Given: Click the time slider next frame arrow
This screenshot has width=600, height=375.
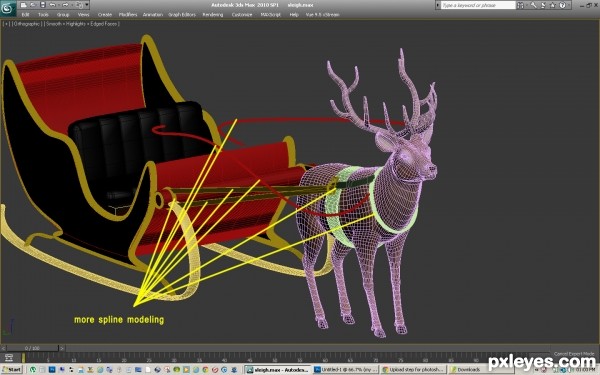Looking at the screenshot, I should (62, 348).
